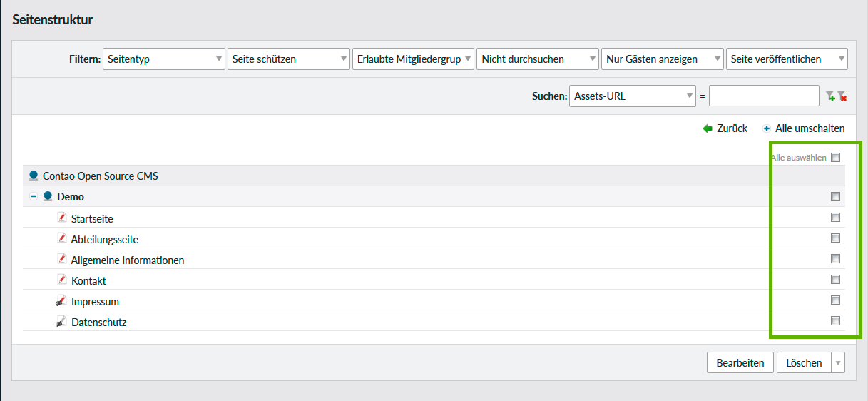868x401 pixels.
Task: Tick the checkbox for Startseite
Action: (x=835, y=218)
